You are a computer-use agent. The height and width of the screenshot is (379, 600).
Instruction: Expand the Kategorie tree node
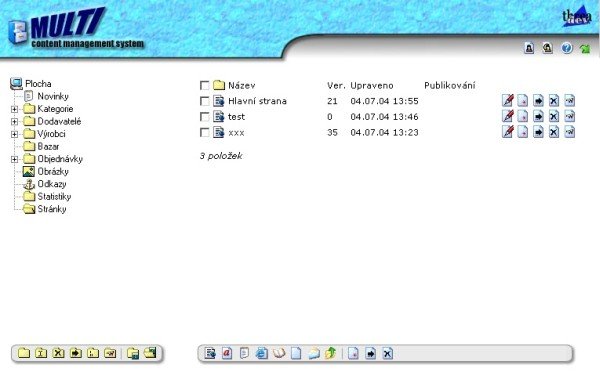coord(15,109)
